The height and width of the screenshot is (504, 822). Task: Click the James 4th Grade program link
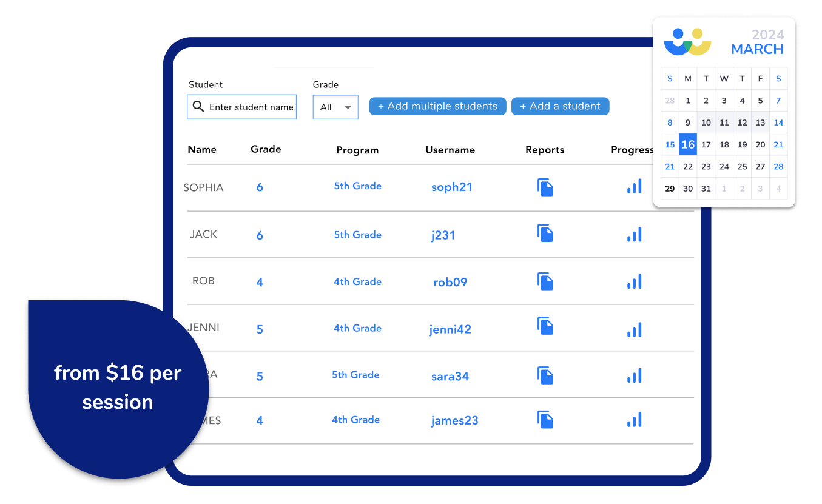tap(355, 420)
